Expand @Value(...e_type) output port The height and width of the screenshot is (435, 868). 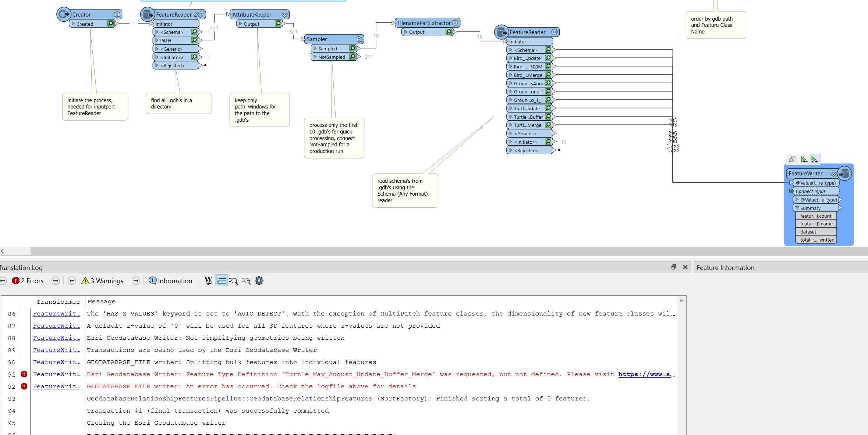[x=797, y=199]
